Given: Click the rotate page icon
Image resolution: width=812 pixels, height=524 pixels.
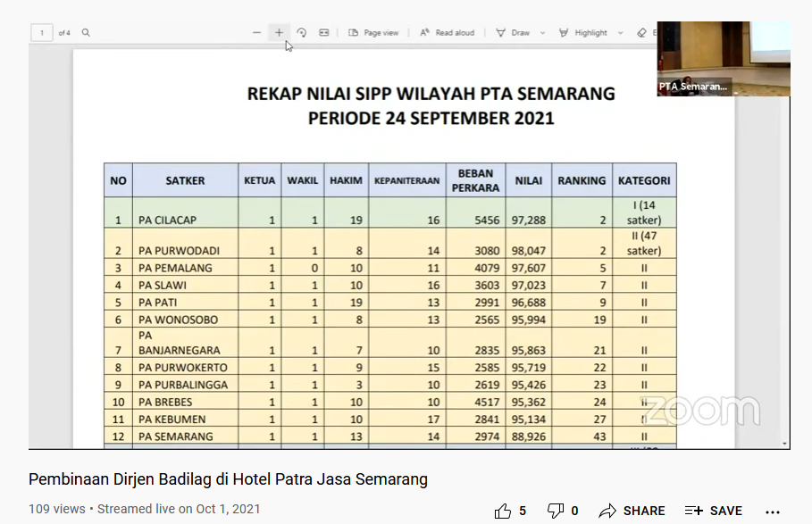Looking at the screenshot, I should 301,33.
